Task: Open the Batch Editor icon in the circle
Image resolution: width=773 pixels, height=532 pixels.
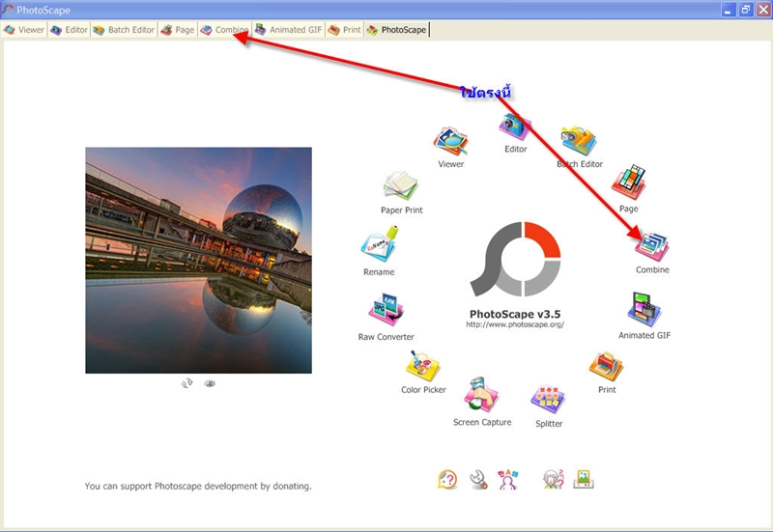Action: [x=579, y=142]
